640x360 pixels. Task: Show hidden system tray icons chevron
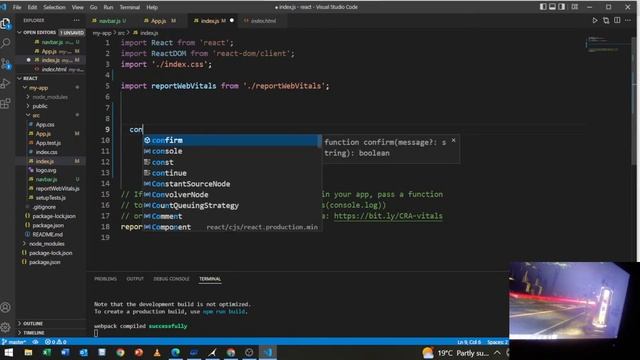(x=497, y=353)
